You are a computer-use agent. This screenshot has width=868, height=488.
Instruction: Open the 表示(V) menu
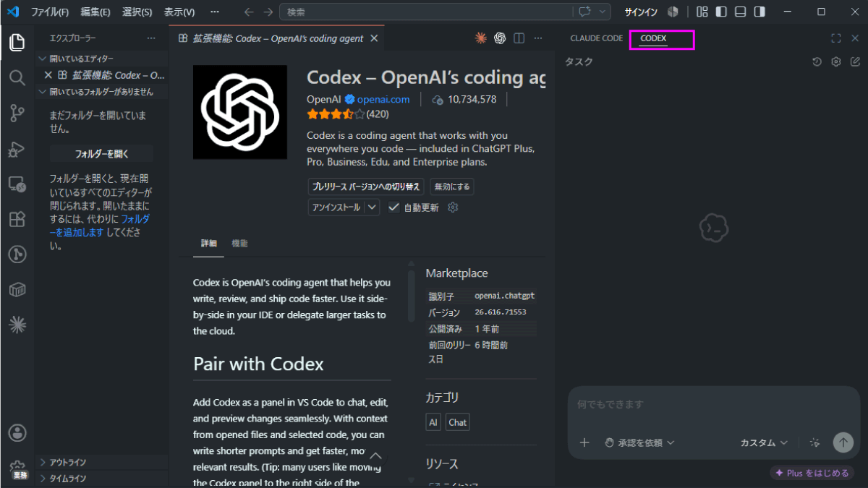(x=179, y=12)
